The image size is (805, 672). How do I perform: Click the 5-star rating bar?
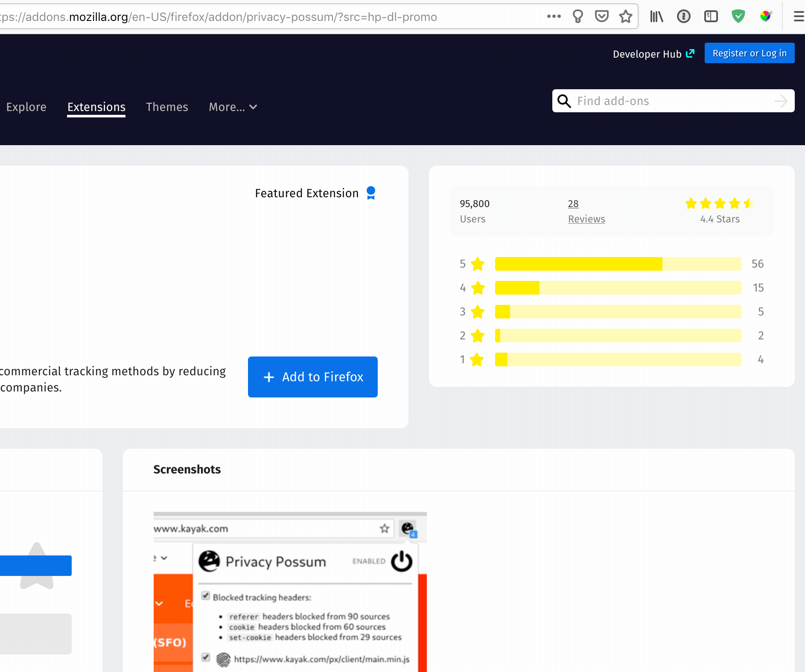click(618, 264)
